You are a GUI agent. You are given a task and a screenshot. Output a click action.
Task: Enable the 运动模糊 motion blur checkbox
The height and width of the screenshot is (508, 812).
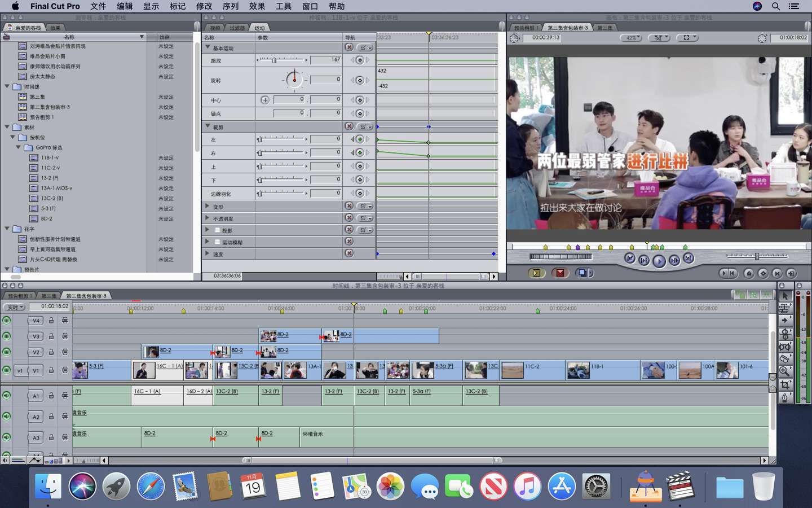tap(217, 242)
